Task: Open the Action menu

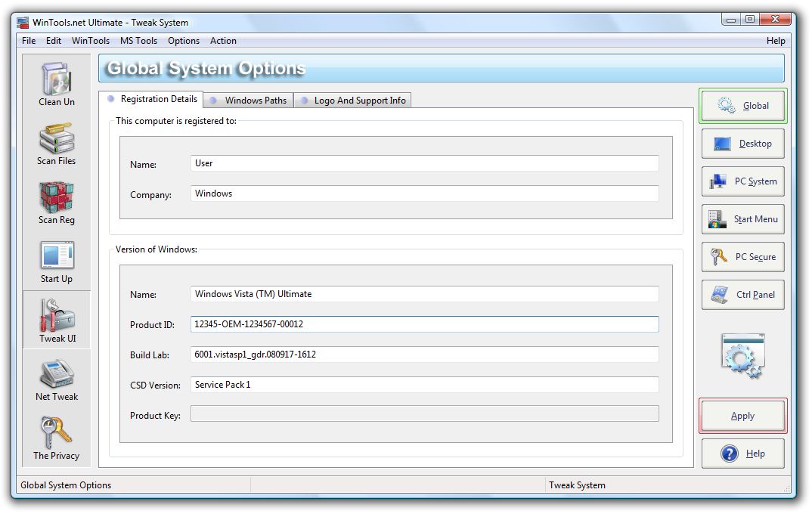Action: point(223,40)
